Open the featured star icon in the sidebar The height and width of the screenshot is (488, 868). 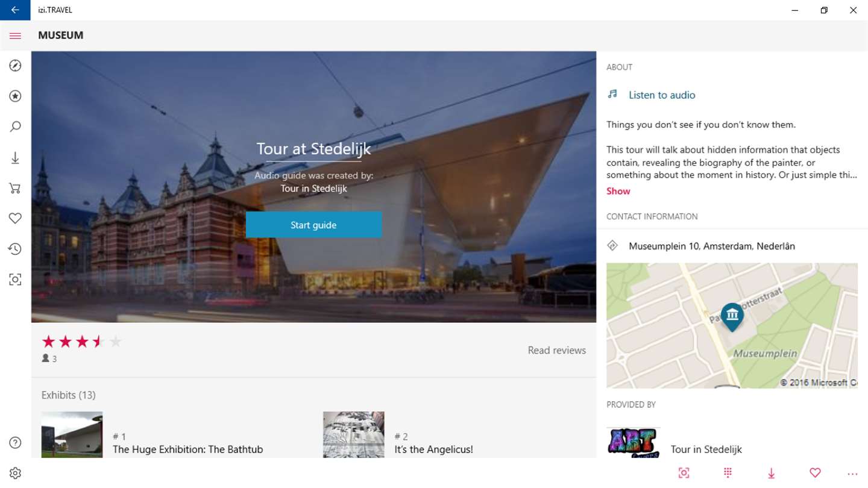[15, 96]
